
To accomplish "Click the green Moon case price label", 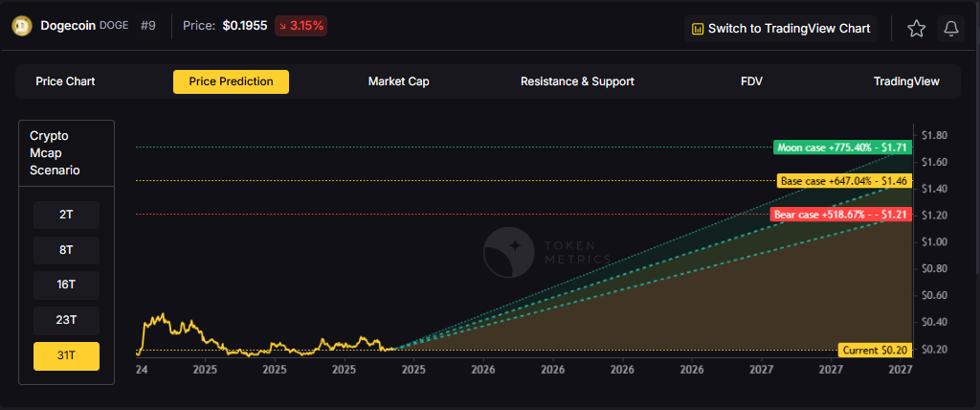I will click(x=841, y=148).
